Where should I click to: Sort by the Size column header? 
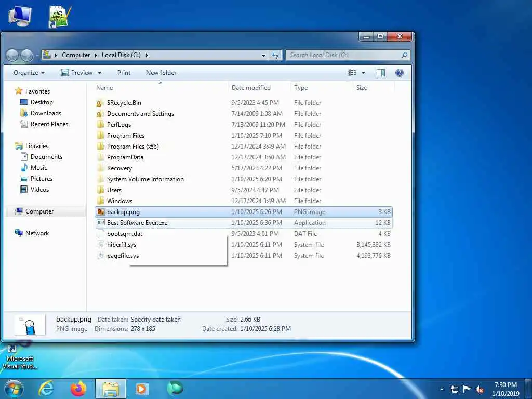(x=362, y=87)
